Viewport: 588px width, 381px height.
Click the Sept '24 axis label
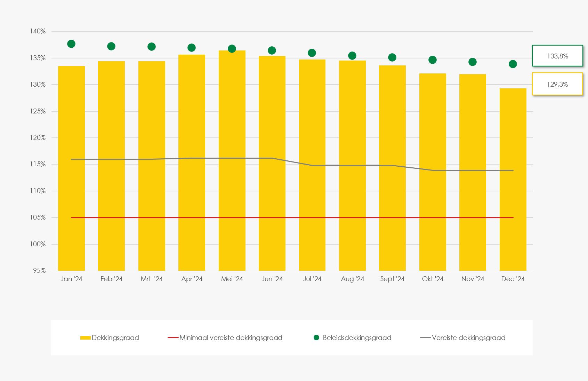[x=392, y=279]
